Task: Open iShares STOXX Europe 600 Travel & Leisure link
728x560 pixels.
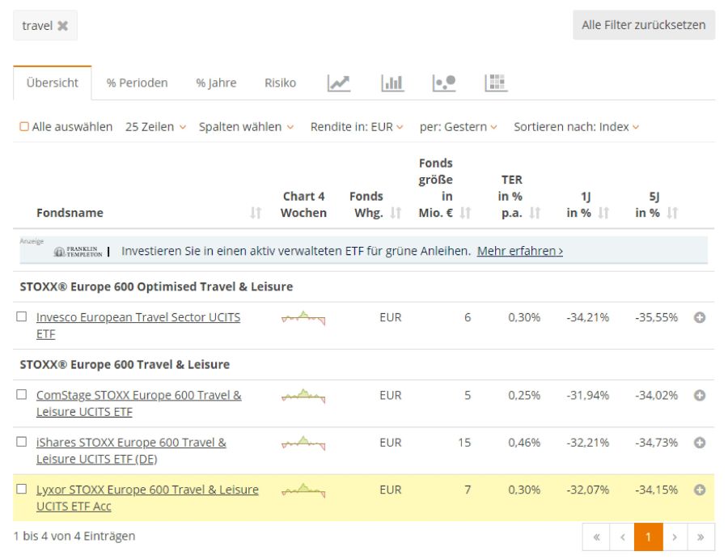Action: [131, 451]
